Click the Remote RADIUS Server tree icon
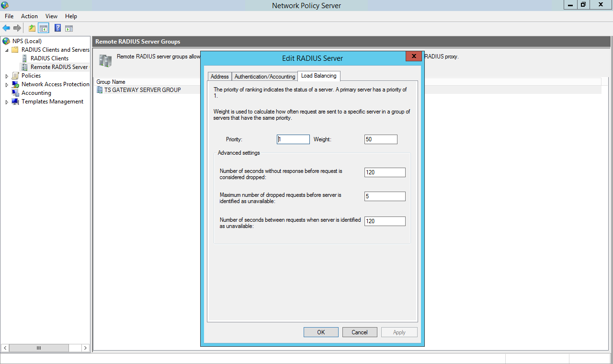613x364 pixels. 24,67
